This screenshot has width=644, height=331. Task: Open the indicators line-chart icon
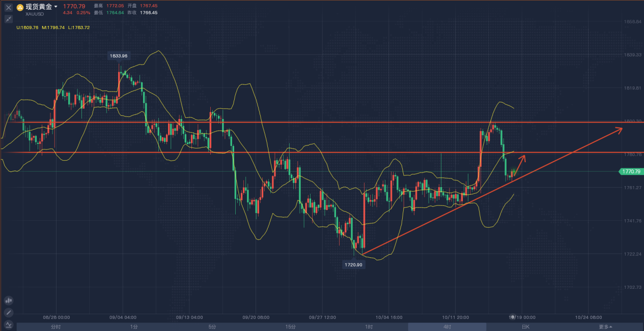point(9,324)
